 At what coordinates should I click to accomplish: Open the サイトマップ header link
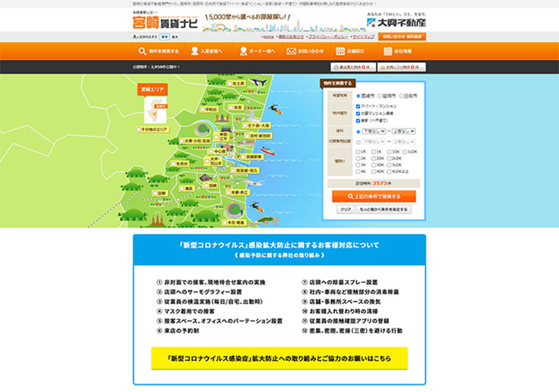tap(364, 36)
